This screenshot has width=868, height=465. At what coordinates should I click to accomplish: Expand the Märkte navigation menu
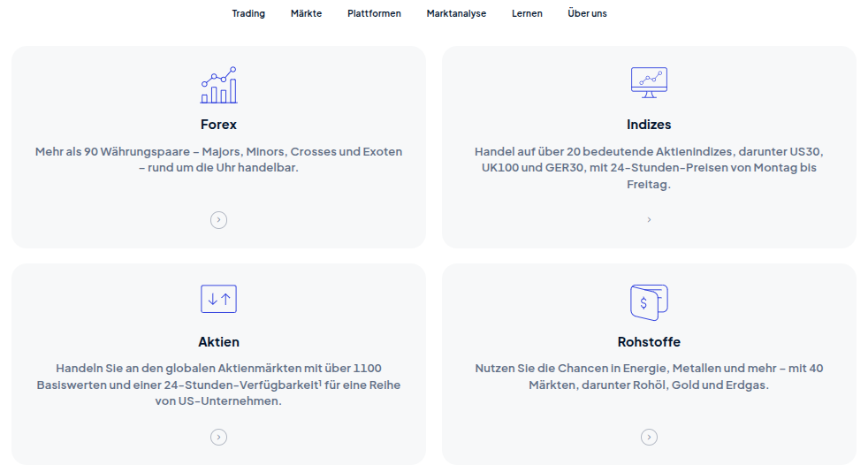coord(306,13)
